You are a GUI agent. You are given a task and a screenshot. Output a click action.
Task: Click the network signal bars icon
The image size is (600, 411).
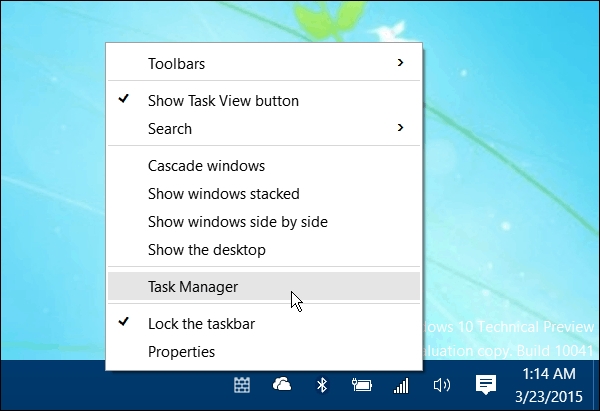pos(401,385)
